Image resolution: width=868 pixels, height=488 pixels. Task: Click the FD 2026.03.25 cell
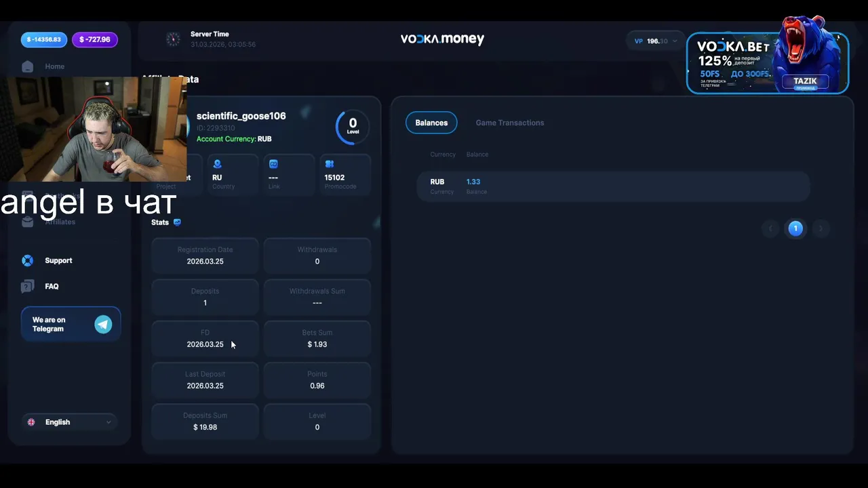(205, 338)
